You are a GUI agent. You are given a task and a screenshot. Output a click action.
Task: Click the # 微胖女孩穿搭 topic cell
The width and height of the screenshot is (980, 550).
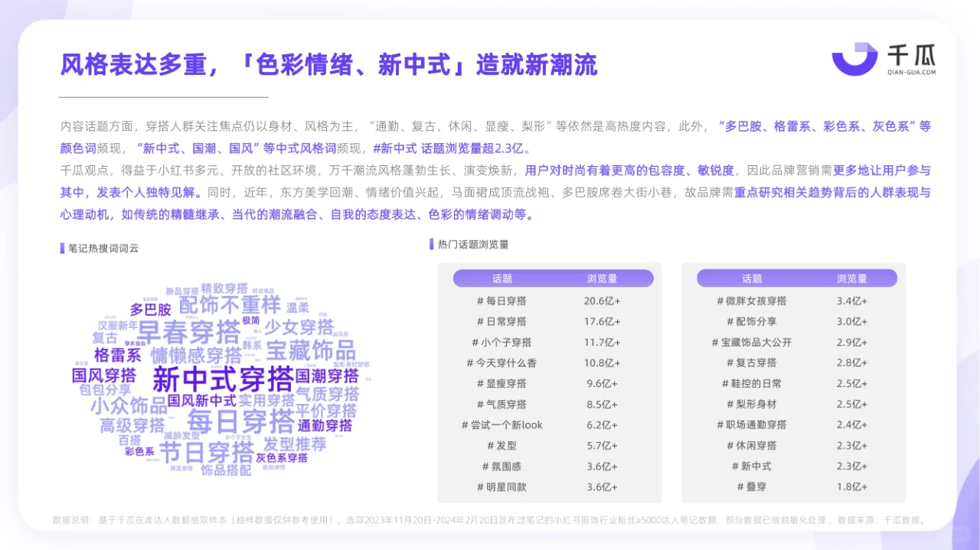(751, 301)
